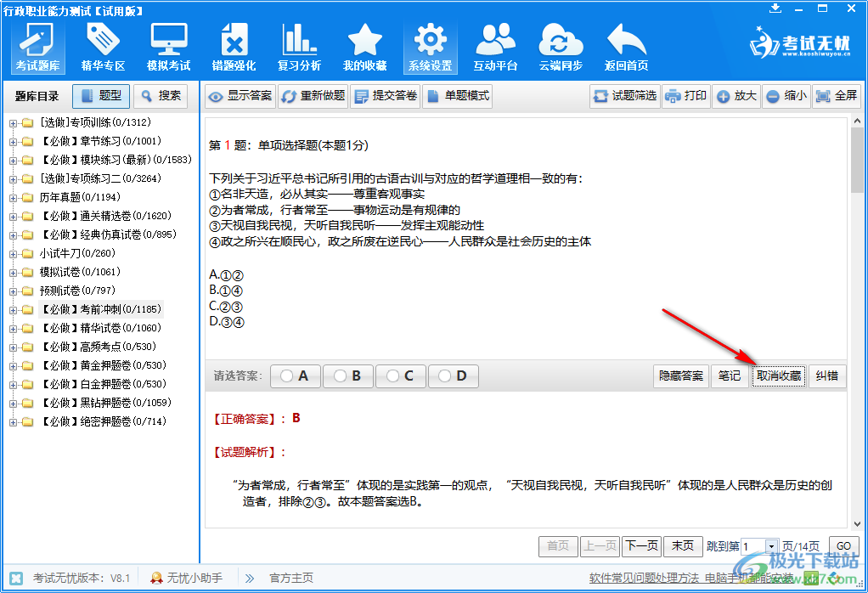Expand the [选做]专项训练 tree node
Viewport: 868px width, 593px height.
[x=13, y=122]
